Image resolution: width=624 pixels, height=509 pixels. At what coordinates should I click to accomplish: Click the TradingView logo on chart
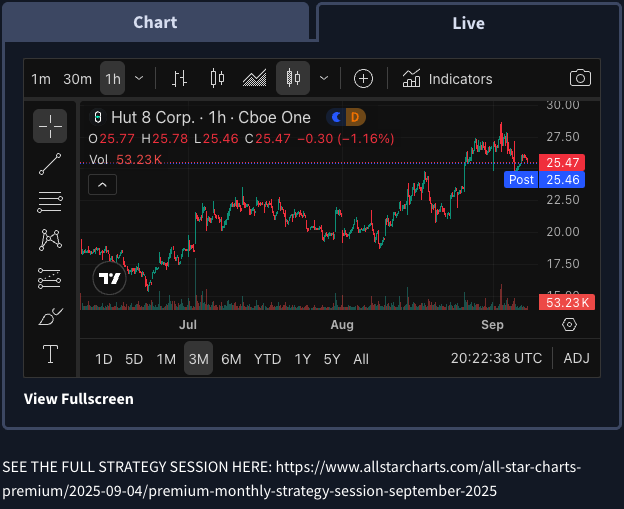109,278
